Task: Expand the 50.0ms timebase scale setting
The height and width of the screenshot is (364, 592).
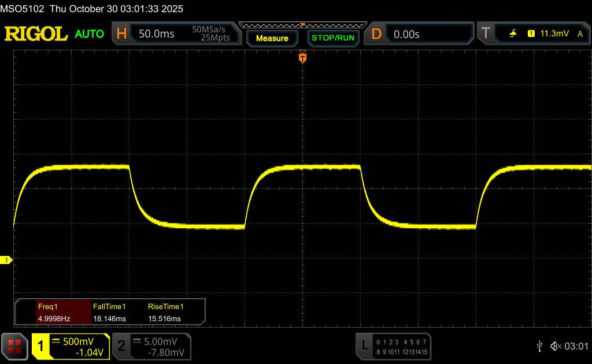Action: click(x=156, y=34)
